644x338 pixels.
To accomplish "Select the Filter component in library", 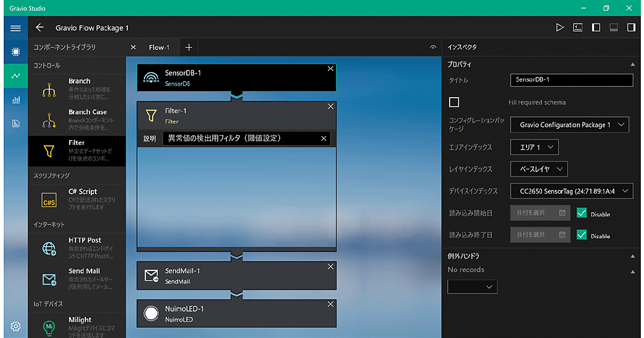I will (x=77, y=151).
